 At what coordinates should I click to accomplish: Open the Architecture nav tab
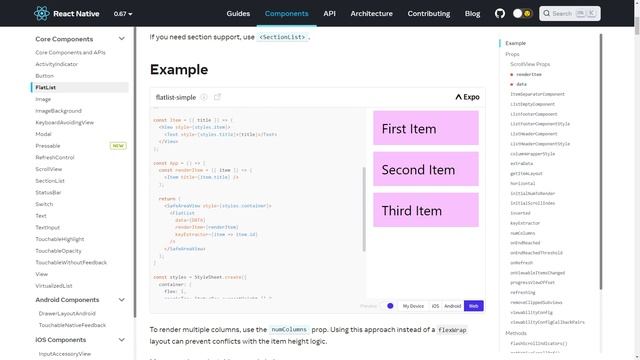(371, 13)
